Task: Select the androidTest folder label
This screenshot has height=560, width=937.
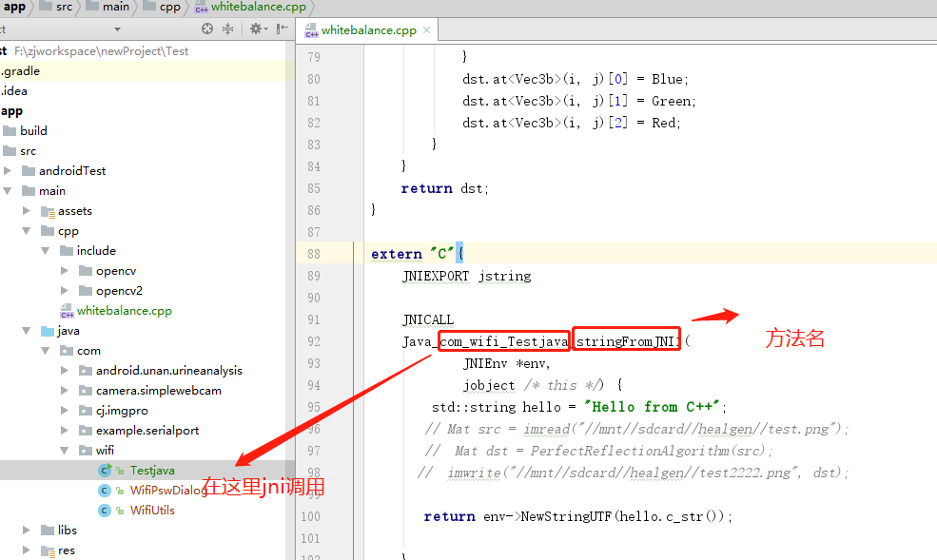Action: [x=72, y=171]
